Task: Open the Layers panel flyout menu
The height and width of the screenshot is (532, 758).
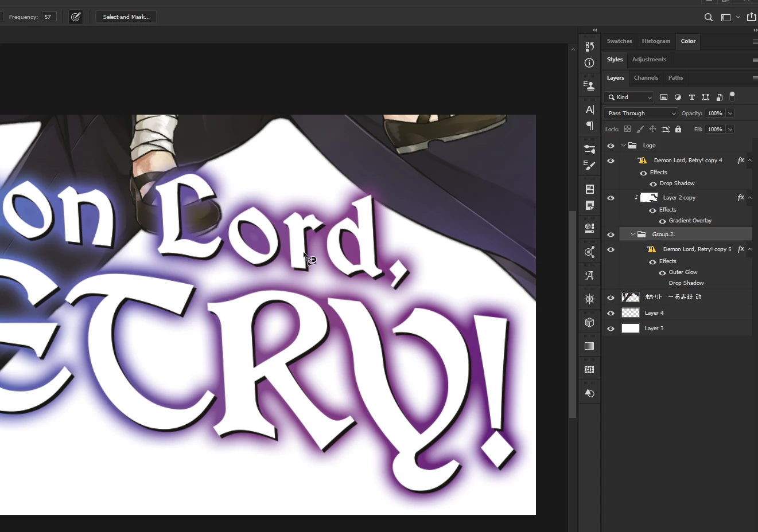Action: (755, 78)
